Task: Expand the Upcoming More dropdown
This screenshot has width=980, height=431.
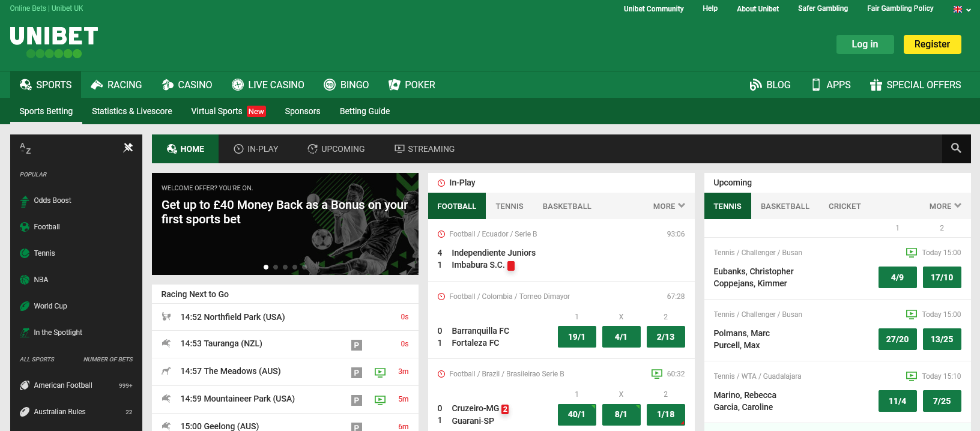Action: (x=945, y=206)
